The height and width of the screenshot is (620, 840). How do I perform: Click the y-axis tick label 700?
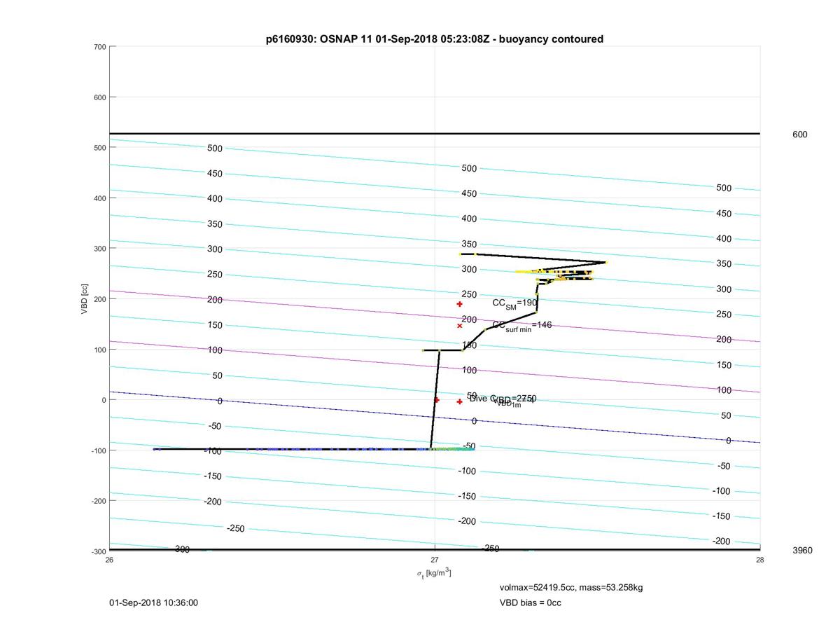click(x=99, y=47)
